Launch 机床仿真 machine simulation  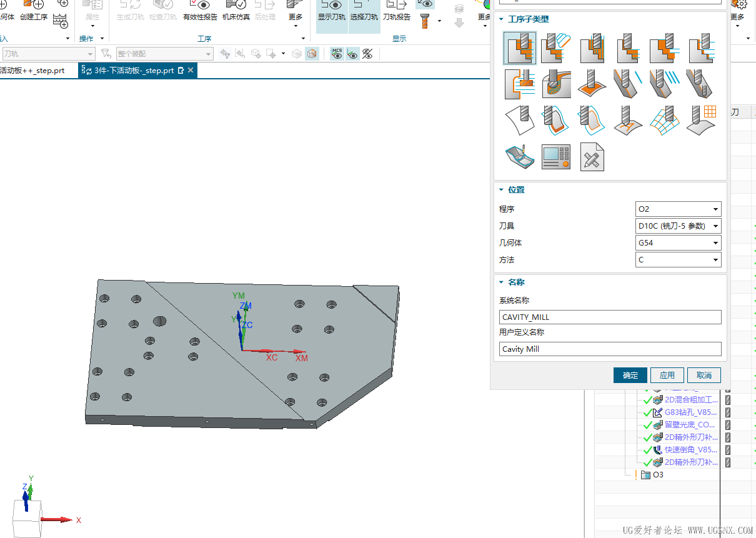point(236,11)
